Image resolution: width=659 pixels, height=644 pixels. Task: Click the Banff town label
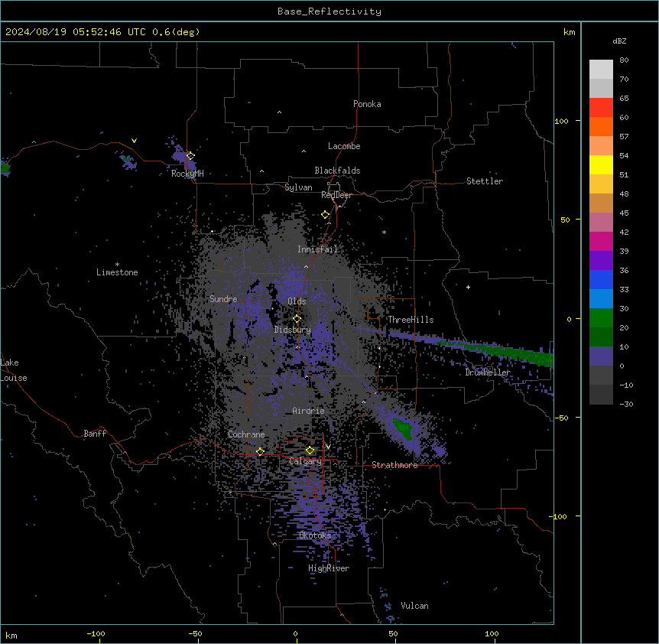point(95,434)
